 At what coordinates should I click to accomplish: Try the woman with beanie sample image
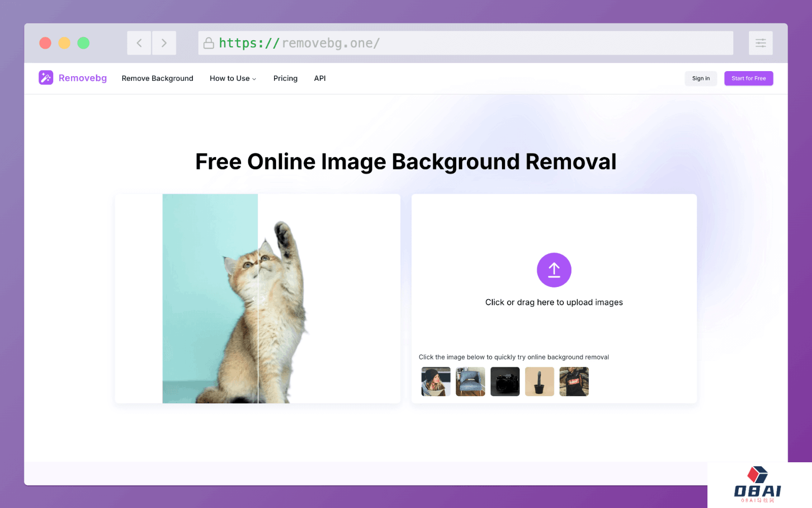pyautogui.click(x=435, y=382)
